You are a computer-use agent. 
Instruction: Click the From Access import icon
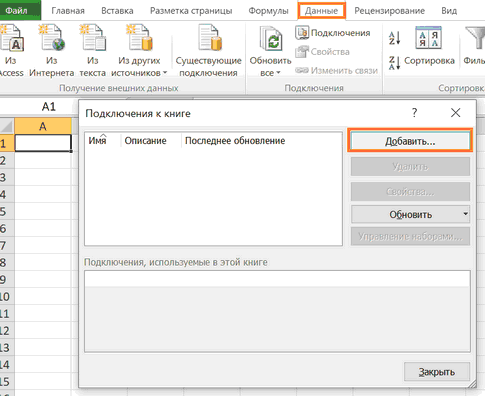coord(11,38)
